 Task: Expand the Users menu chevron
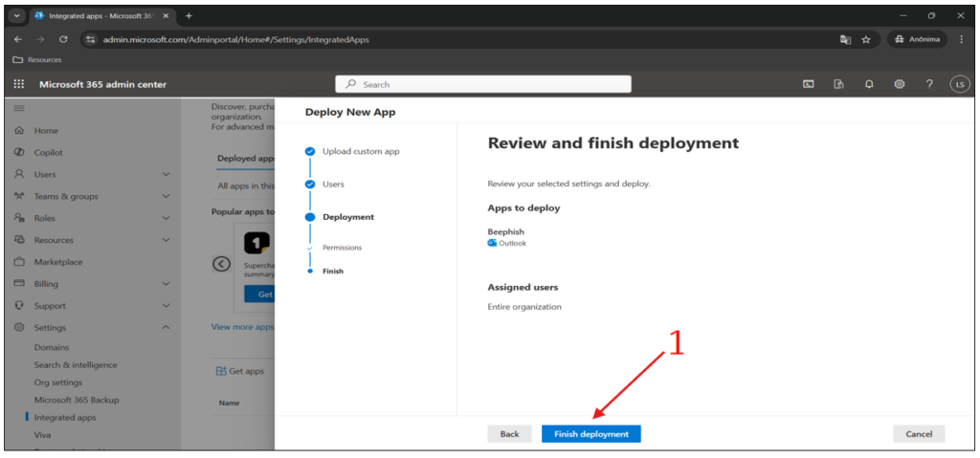coord(167,174)
